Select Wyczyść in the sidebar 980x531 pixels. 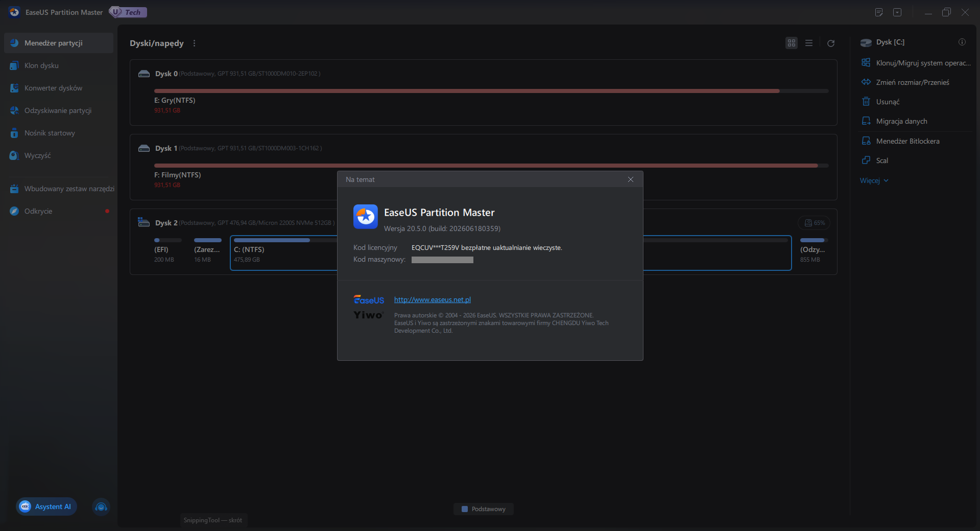coord(59,155)
